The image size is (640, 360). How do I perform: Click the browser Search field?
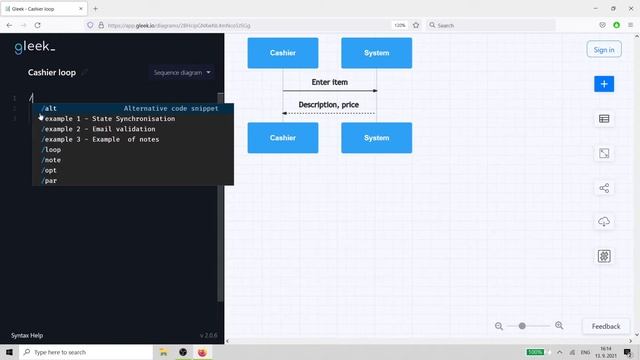pyautogui.click(x=491, y=25)
